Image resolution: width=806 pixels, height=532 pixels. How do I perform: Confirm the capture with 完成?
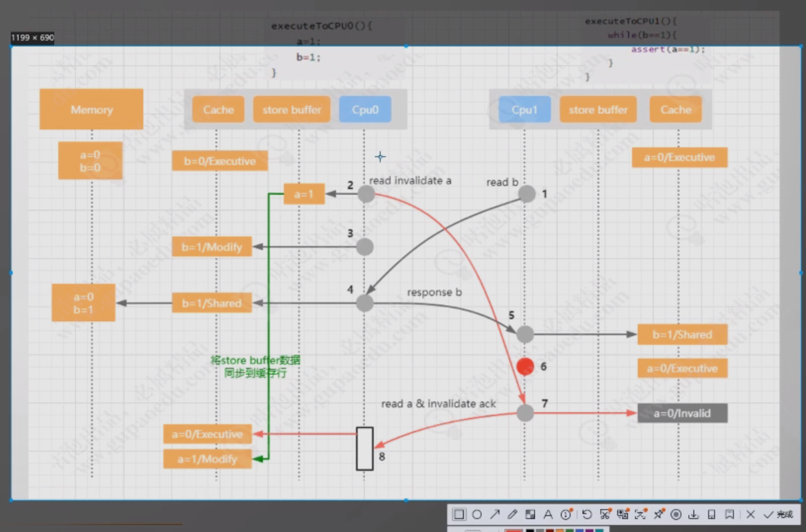778,514
